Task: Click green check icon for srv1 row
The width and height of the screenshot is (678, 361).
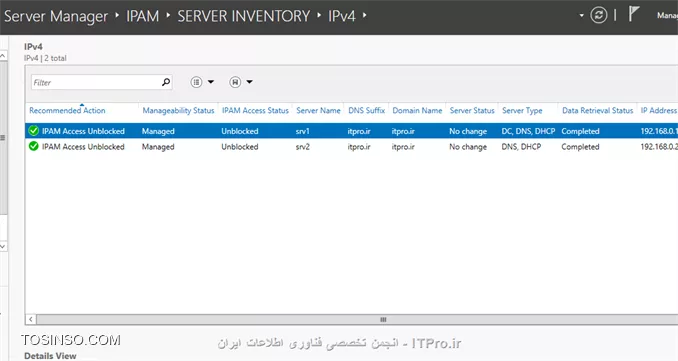Action: coord(34,131)
